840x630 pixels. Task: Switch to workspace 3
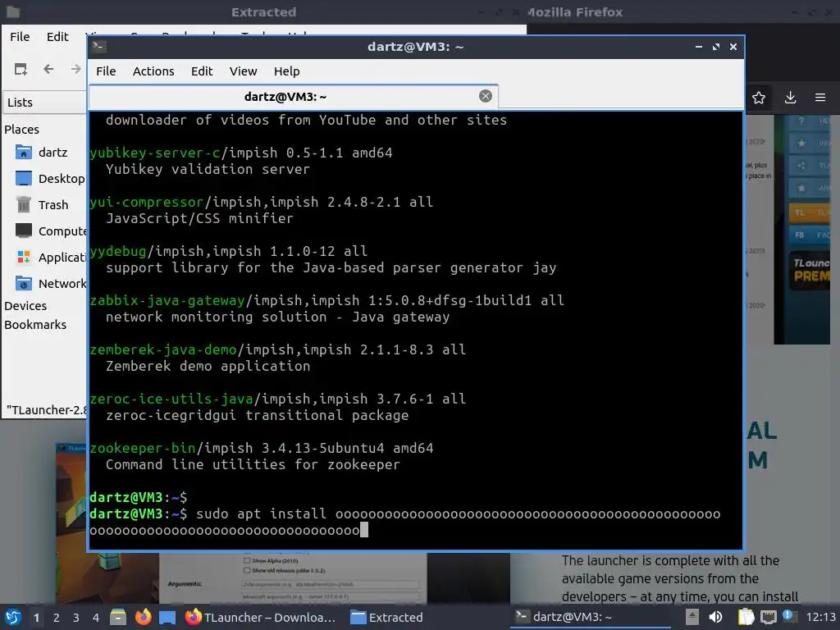tap(76, 618)
